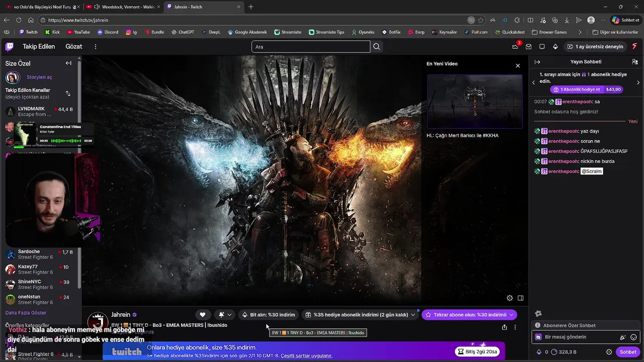Viewport: 644px width, 362px height.
Task: Click the Bitiş 2gü 20sa countdown badge
Action: tap(477, 351)
